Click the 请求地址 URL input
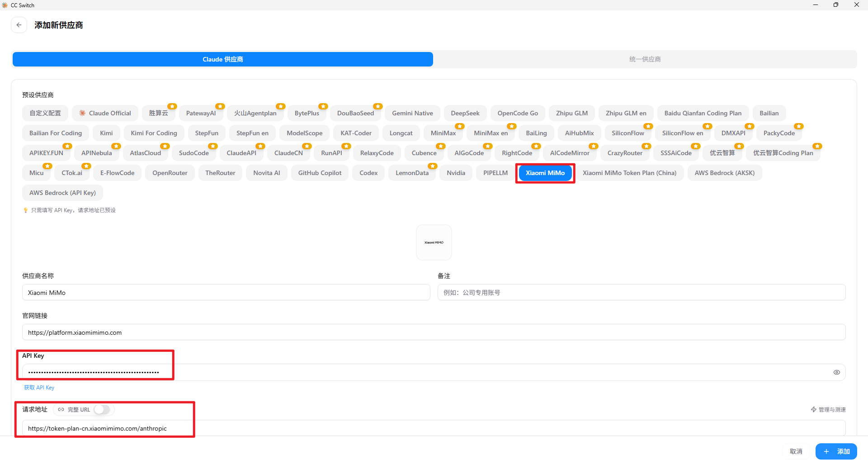868x465 pixels. point(434,428)
